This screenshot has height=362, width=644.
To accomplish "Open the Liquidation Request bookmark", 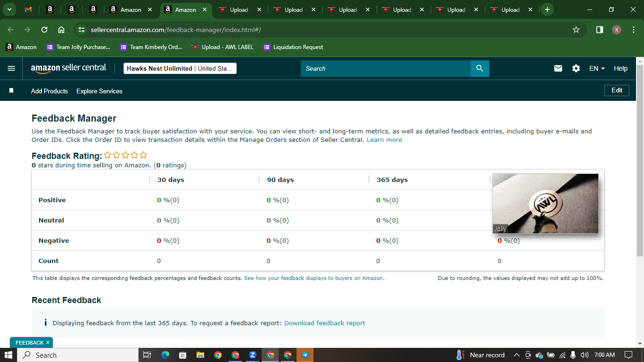I will click(x=293, y=47).
